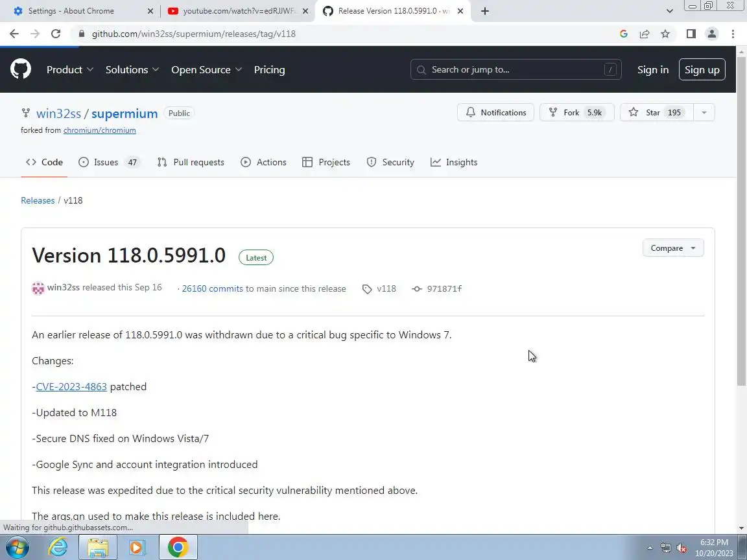
Task: Share this page using the share icon
Action: coord(645,34)
